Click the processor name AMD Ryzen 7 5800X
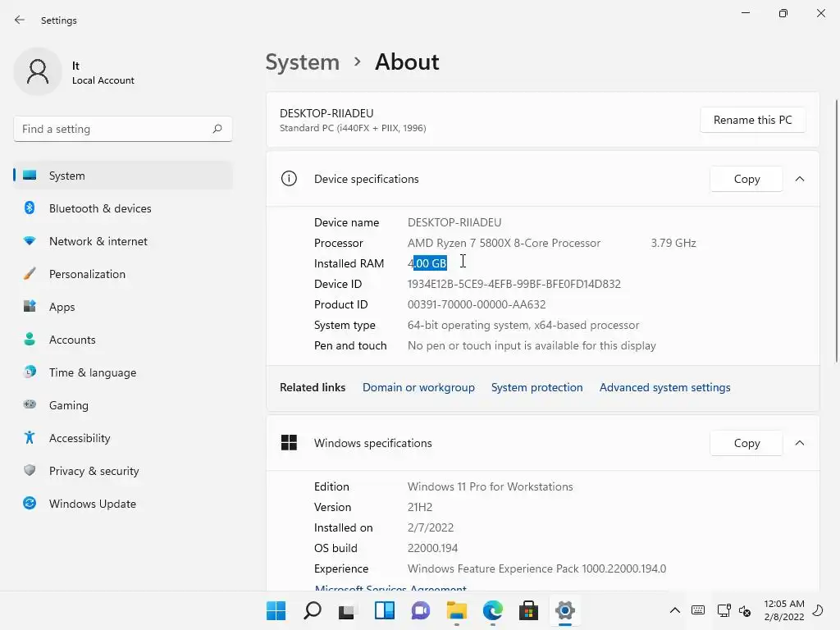Image resolution: width=840 pixels, height=630 pixels. 504,243
